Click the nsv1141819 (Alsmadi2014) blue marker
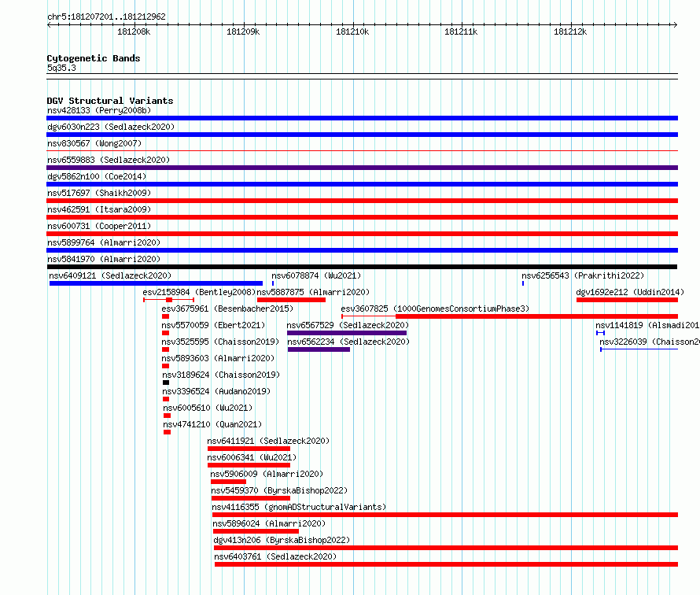 pyautogui.click(x=600, y=333)
